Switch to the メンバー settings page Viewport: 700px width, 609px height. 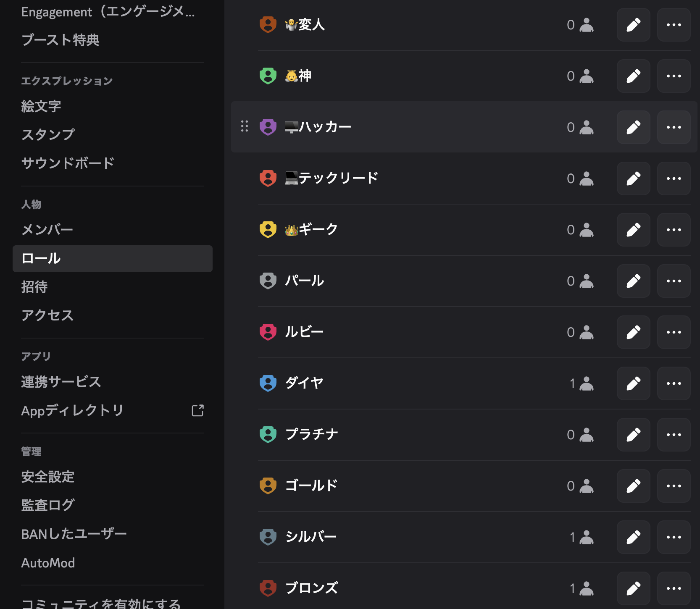[47, 229]
